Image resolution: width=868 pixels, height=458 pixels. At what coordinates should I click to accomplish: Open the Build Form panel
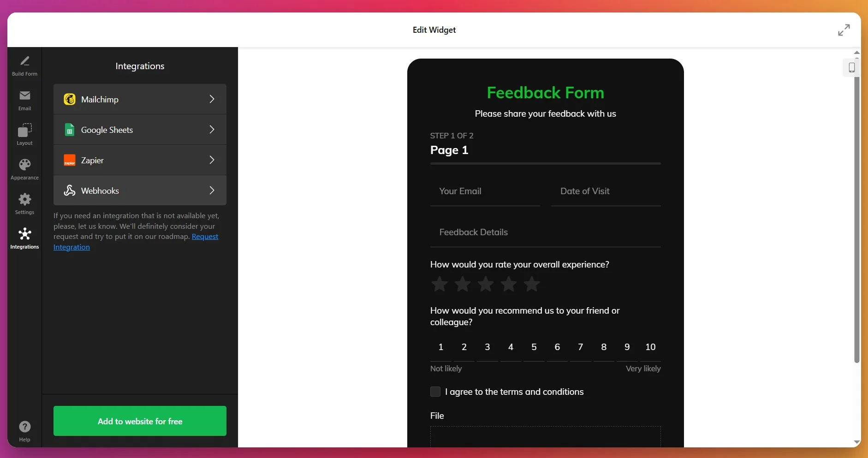click(x=24, y=65)
